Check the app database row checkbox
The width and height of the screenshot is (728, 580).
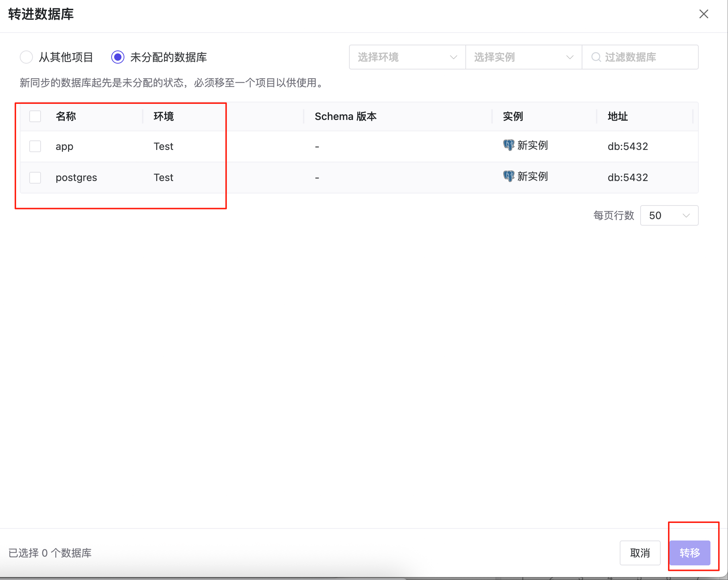coord(35,146)
